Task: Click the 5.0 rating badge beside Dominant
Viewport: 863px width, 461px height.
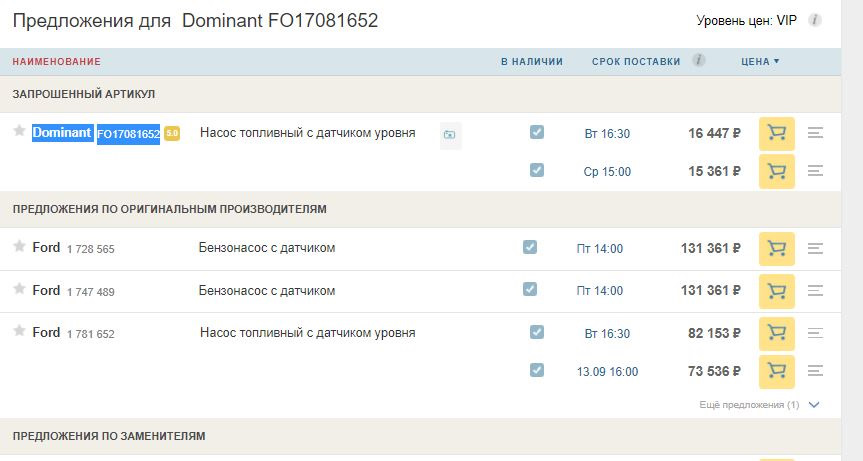Action: (172, 133)
